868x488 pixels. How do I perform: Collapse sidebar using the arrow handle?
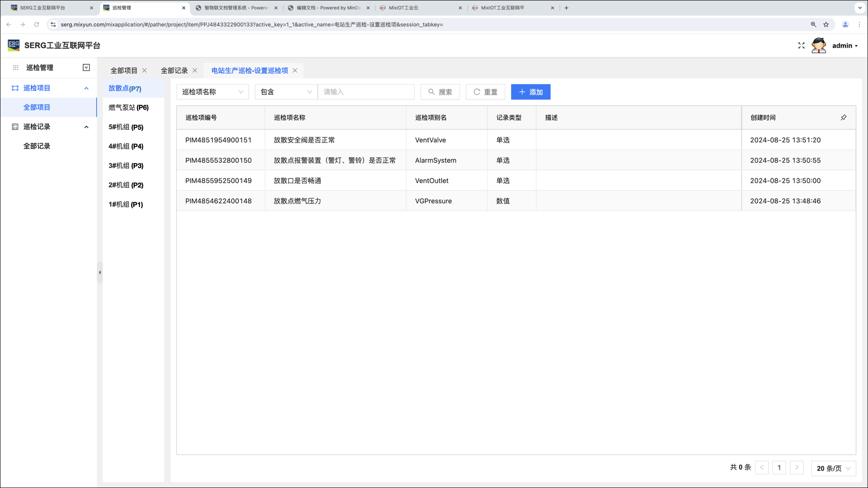click(99, 272)
